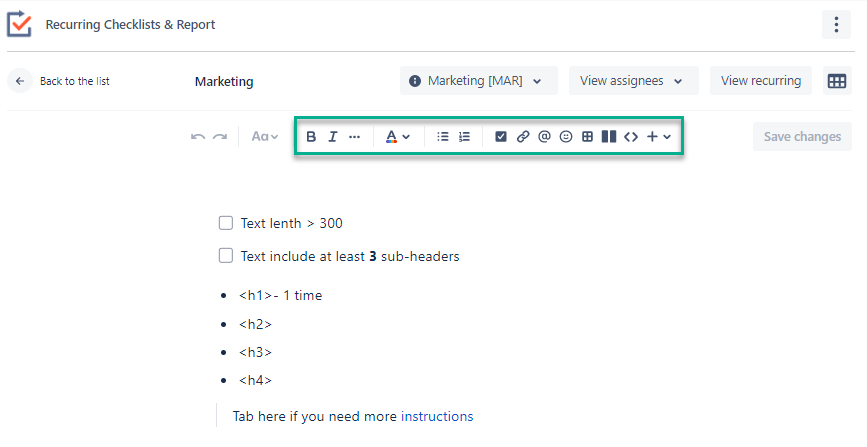Viewport: 867px width, 447px height.
Task: Insert an @ mention
Action: point(544,137)
